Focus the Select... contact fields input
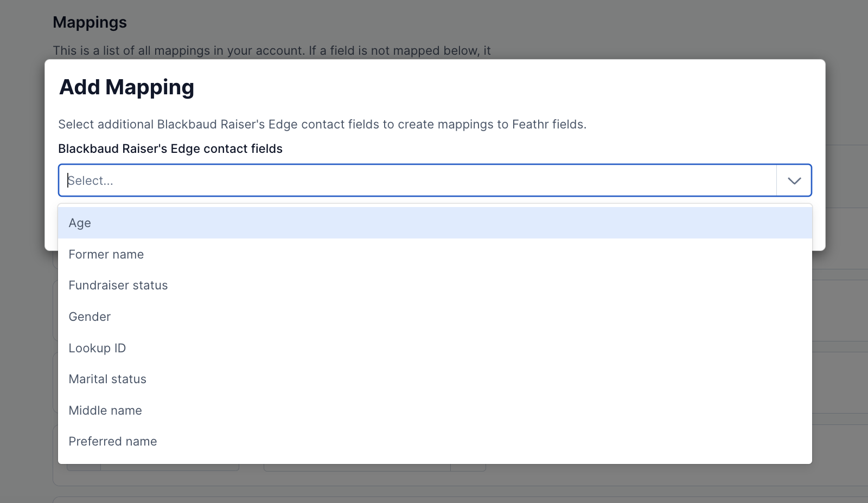The image size is (868, 503). [417, 180]
